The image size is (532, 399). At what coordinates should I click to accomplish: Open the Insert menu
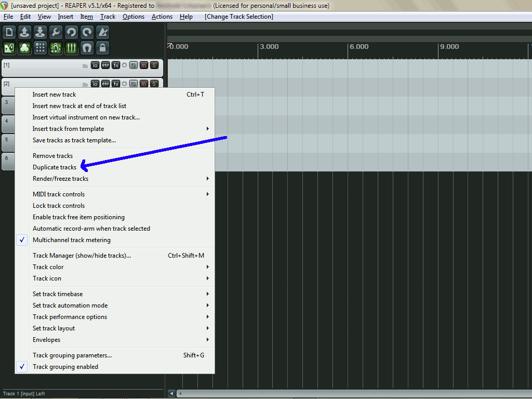65,17
